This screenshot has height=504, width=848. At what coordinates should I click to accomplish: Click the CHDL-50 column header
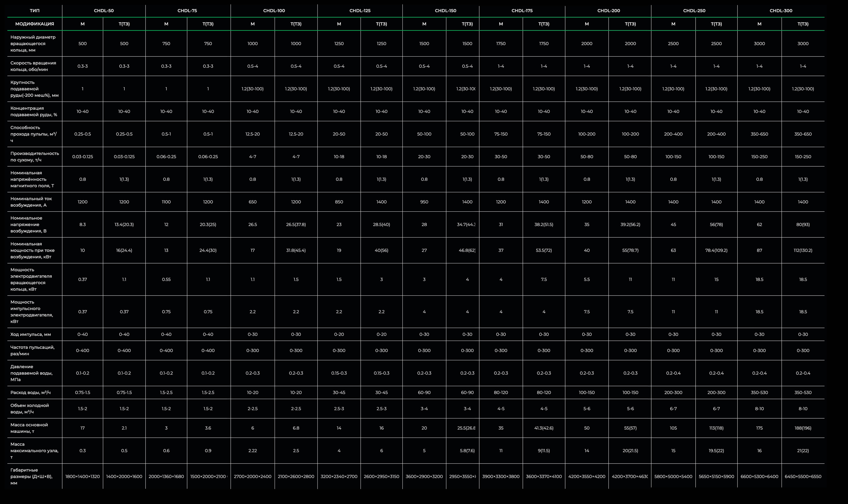pos(104,10)
